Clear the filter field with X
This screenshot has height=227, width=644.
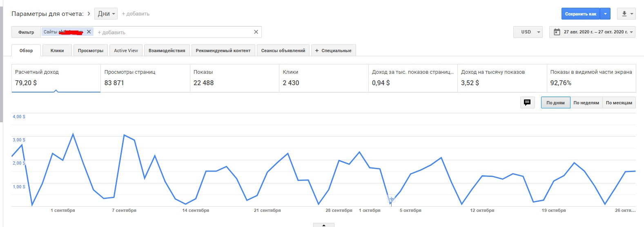click(x=256, y=32)
